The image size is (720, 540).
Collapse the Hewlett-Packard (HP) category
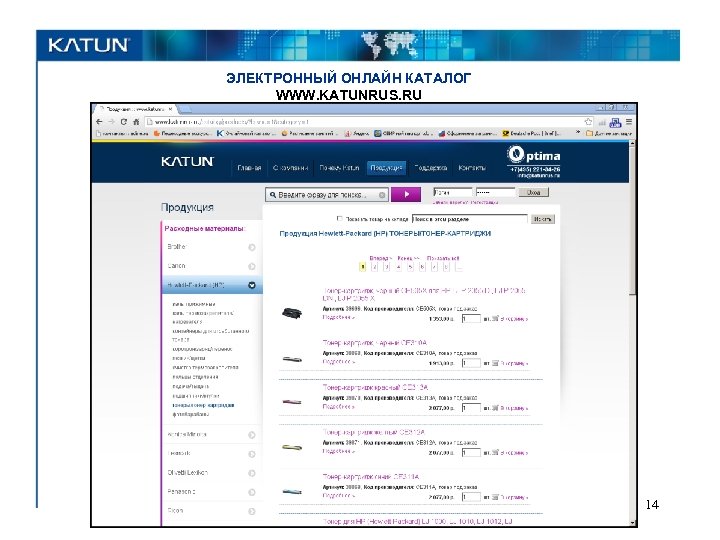252,285
